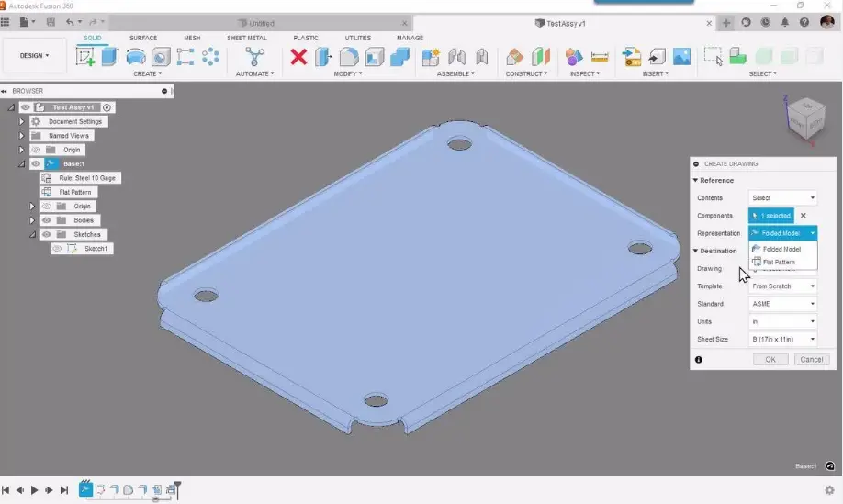Select the Extrude tool icon

pos(110,56)
